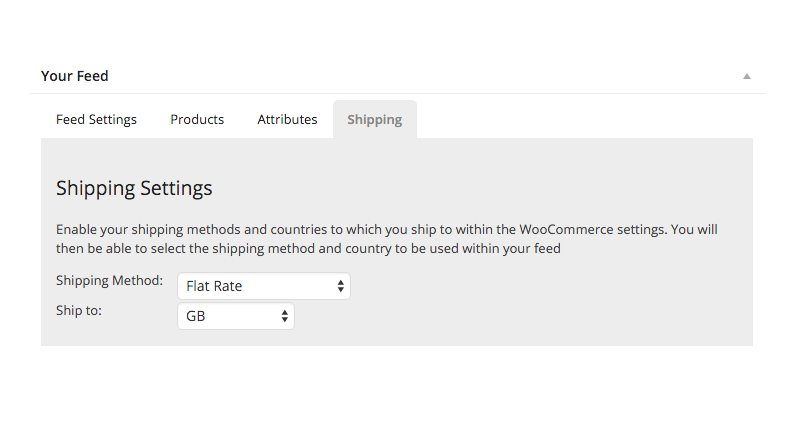The height and width of the screenshot is (425, 800).
Task: Click the Your Feed panel title
Action: pos(75,76)
